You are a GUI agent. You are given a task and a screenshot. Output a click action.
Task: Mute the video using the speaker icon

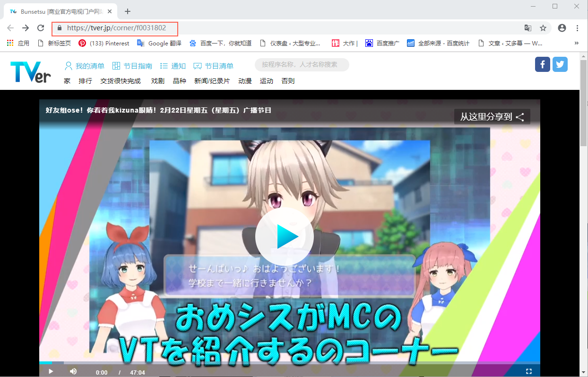(x=73, y=372)
